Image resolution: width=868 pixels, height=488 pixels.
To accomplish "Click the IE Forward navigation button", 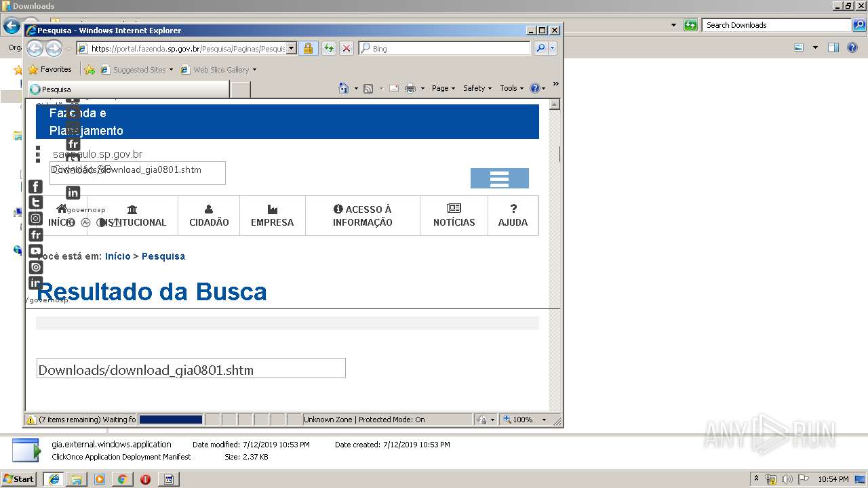I will (54, 48).
